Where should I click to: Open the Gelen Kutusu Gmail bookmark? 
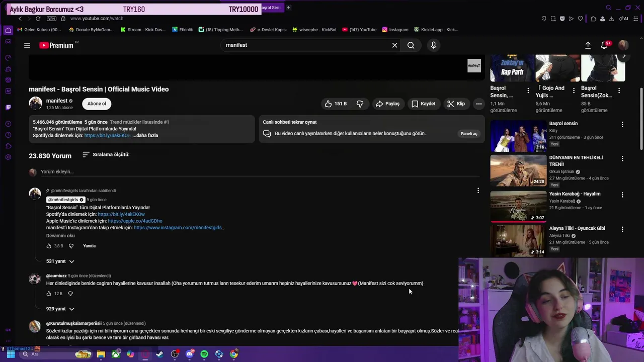[x=39, y=30]
